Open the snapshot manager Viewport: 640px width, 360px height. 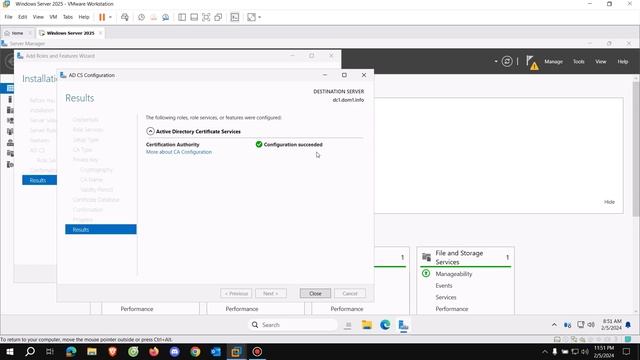coord(165,17)
